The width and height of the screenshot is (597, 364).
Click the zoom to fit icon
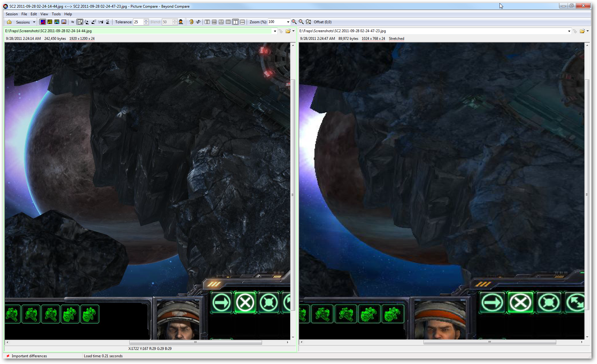tap(308, 22)
